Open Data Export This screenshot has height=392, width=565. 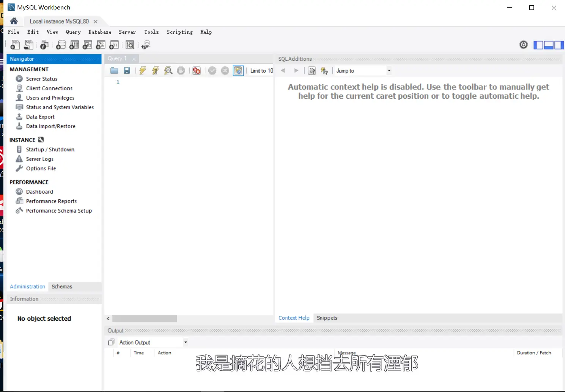40,116
